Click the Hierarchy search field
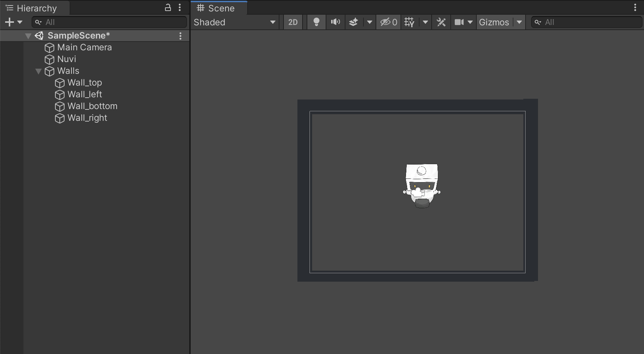 click(x=110, y=22)
